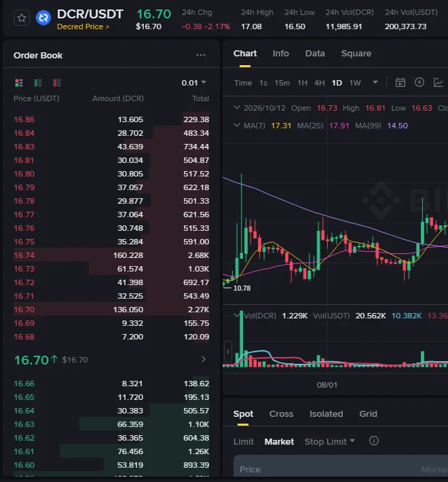Select the Time chart interval

click(x=243, y=83)
